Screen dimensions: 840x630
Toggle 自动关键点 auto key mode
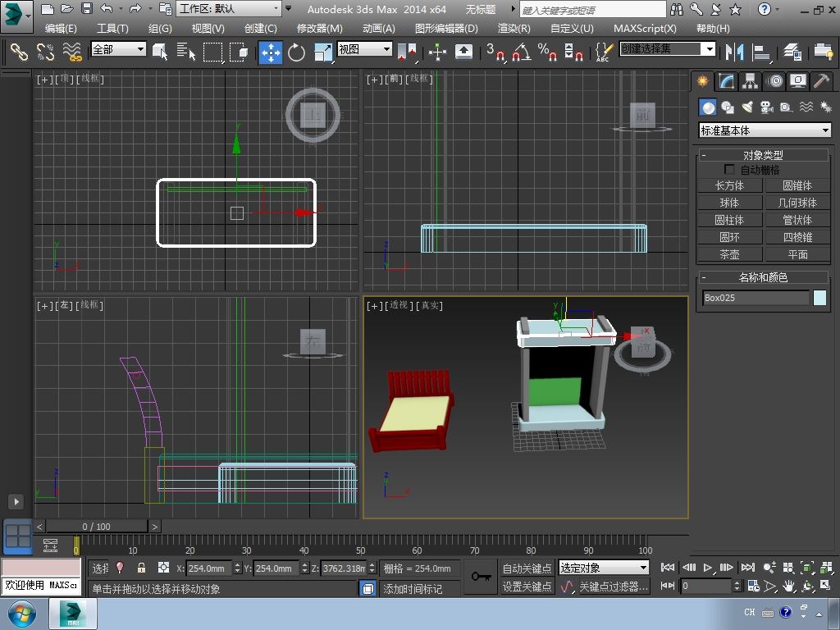(x=527, y=568)
